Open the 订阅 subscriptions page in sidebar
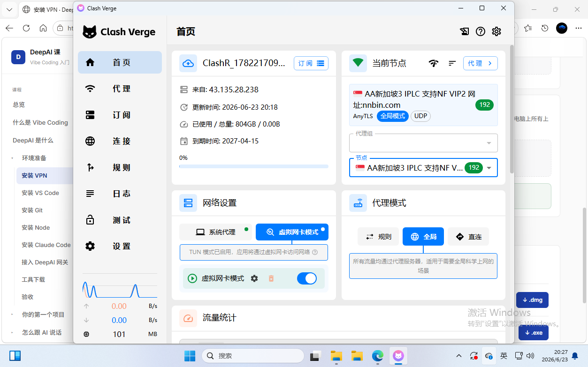 pos(120,115)
